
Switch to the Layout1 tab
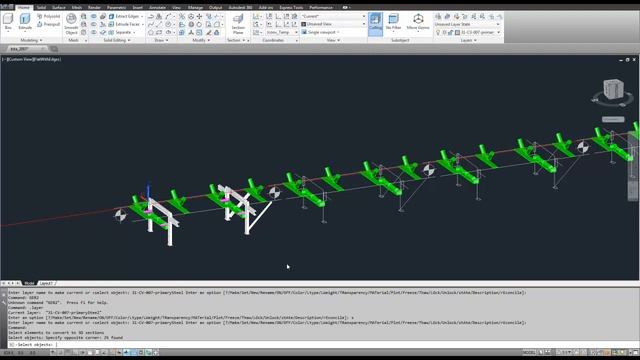46,283
